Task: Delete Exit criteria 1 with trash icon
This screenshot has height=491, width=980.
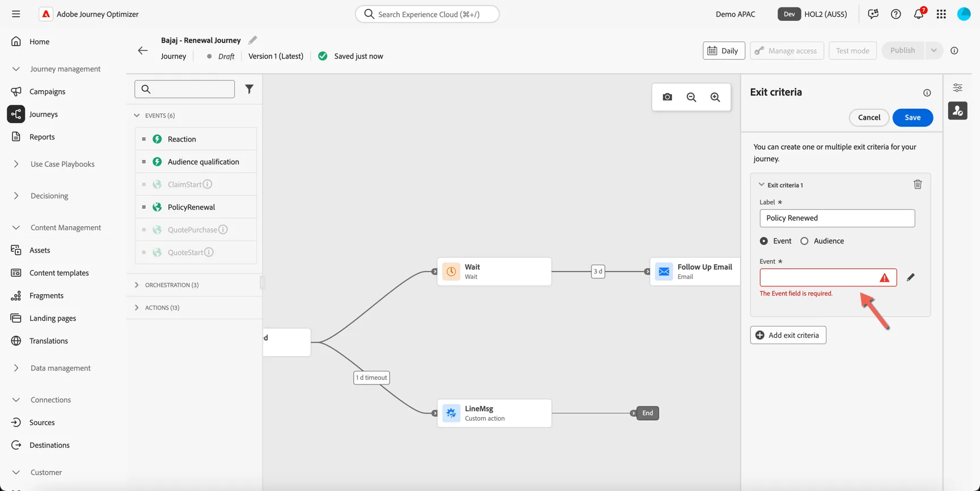Action: click(x=918, y=184)
